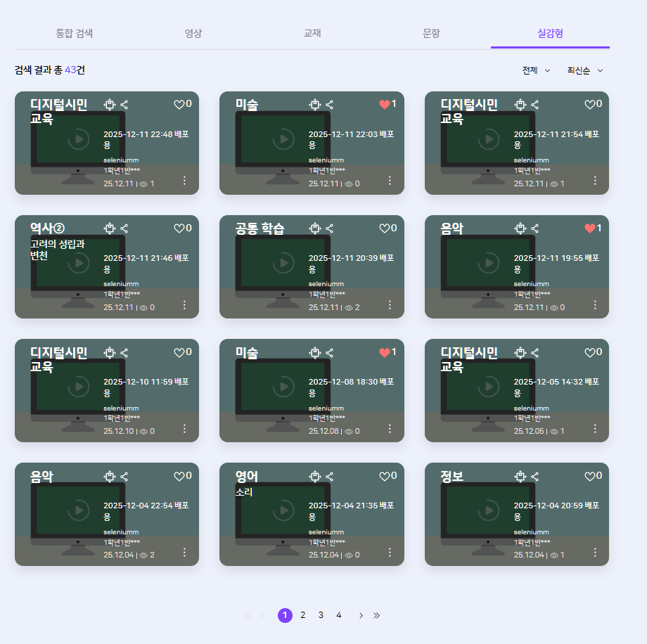Open more options on 공통 학습 card
Viewport: 647px width, 644px height.
point(390,304)
